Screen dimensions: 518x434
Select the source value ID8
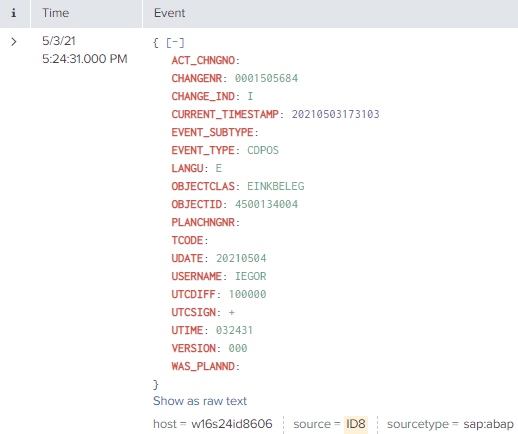[x=356, y=424]
